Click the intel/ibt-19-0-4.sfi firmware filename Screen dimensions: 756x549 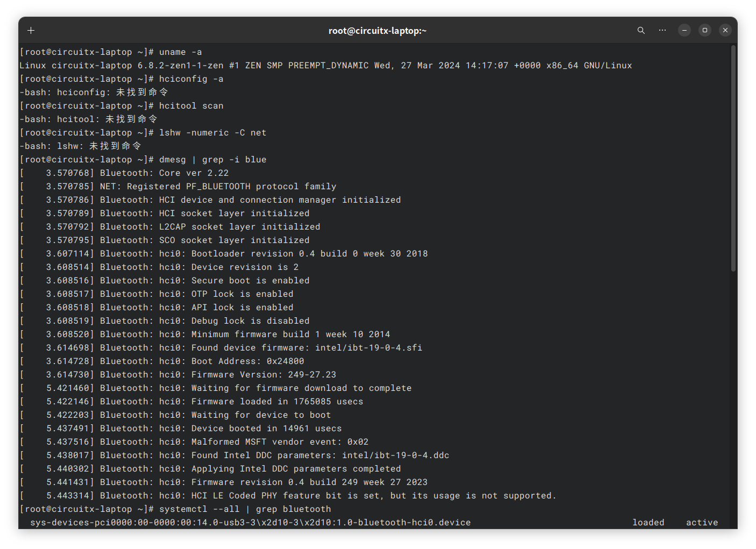pos(368,348)
